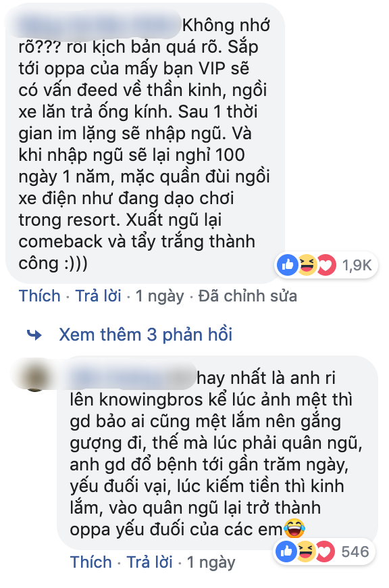Click the like reaction icon on second comment
The width and height of the screenshot is (389, 588).
click(287, 552)
